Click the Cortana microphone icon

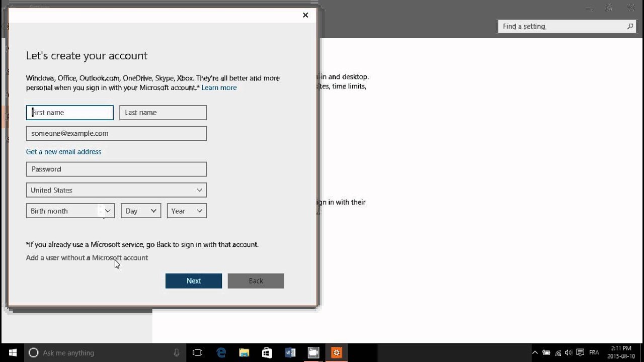click(176, 352)
